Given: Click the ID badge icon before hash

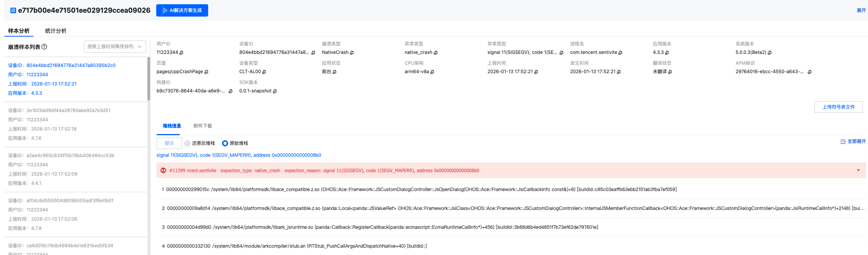Looking at the screenshot, I should pyautogui.click(x=13, y=10).
